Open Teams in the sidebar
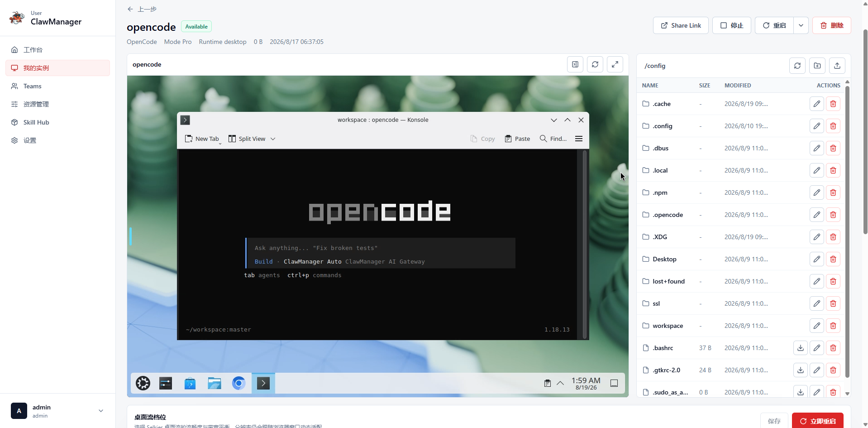This screenshot has width=868, height=428. (x=57, y=86)
